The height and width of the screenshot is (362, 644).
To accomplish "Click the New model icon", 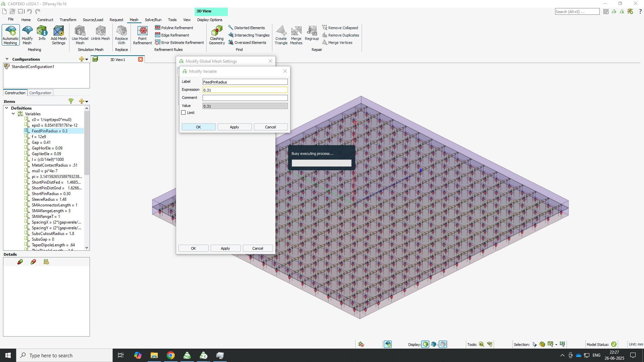I will coord(4,11).
